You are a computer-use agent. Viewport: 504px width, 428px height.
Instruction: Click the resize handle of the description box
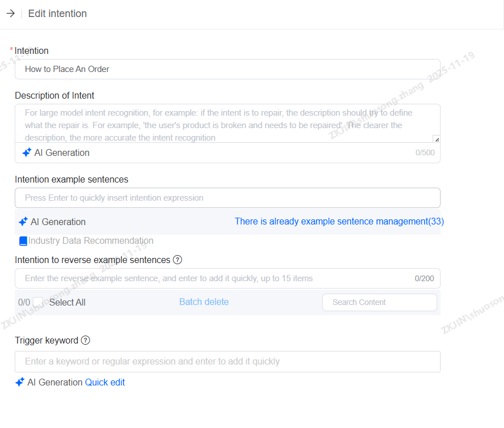[437, 139]
